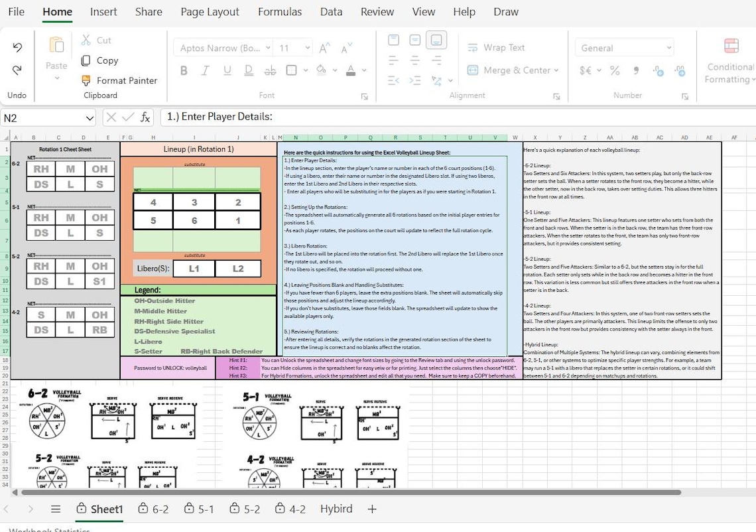
Task: Select the Italic formatting icon
Action: coord(205,70)
